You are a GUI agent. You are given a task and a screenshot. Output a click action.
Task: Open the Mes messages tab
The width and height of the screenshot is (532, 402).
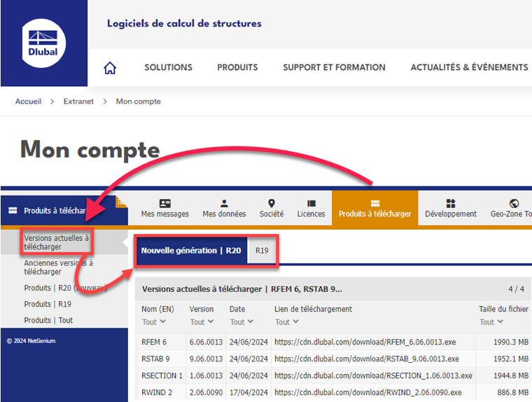coord(165,208)
